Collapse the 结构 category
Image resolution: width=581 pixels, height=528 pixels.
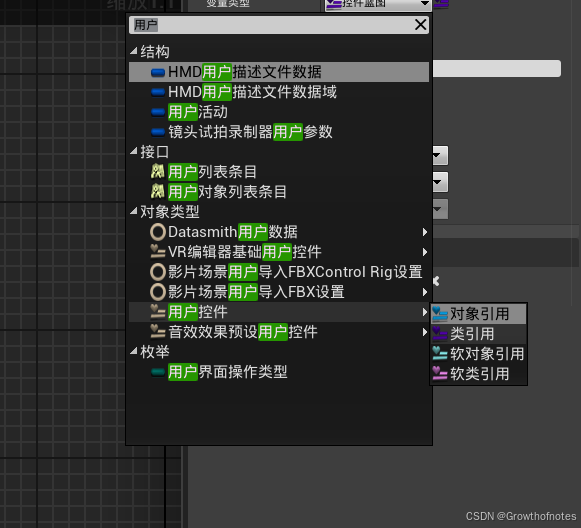click(134, 51)
